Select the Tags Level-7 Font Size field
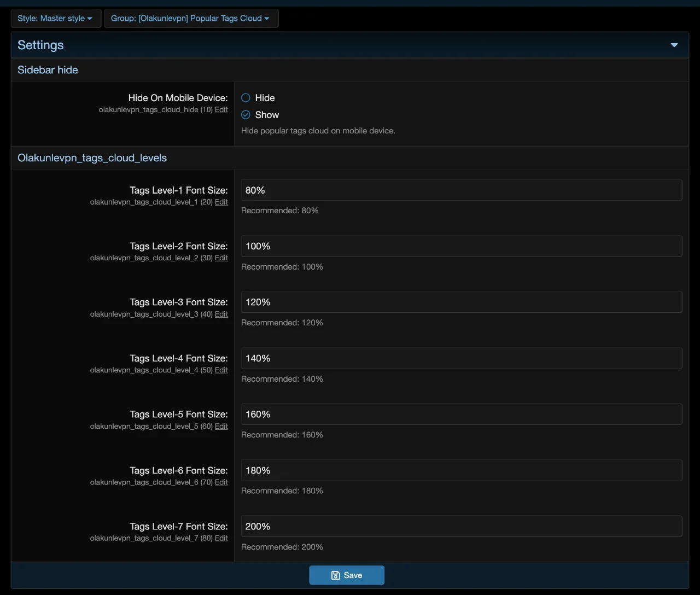The image size is (700, 595). (x=461, y=526)
